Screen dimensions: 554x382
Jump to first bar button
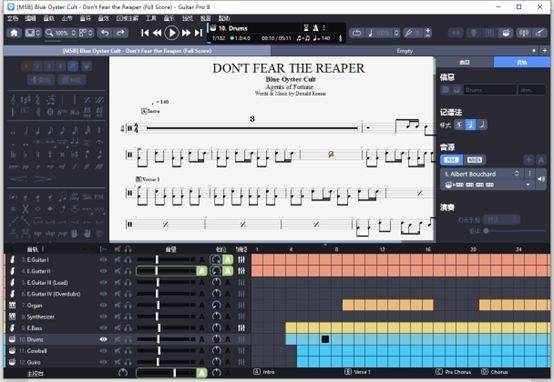[145, 33]
